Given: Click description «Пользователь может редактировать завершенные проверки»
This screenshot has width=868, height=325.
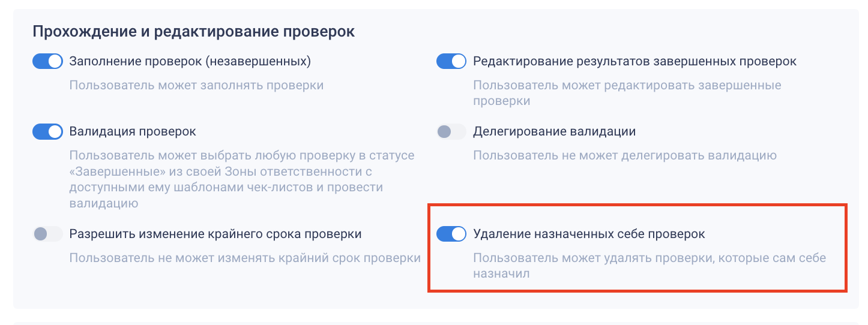Looking at the screenshot, I should coord(627,93).
